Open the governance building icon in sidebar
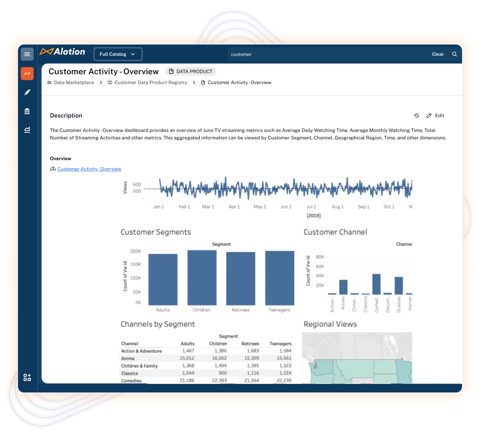The height and width of the screenshot is (437, 480). (27, 111)
